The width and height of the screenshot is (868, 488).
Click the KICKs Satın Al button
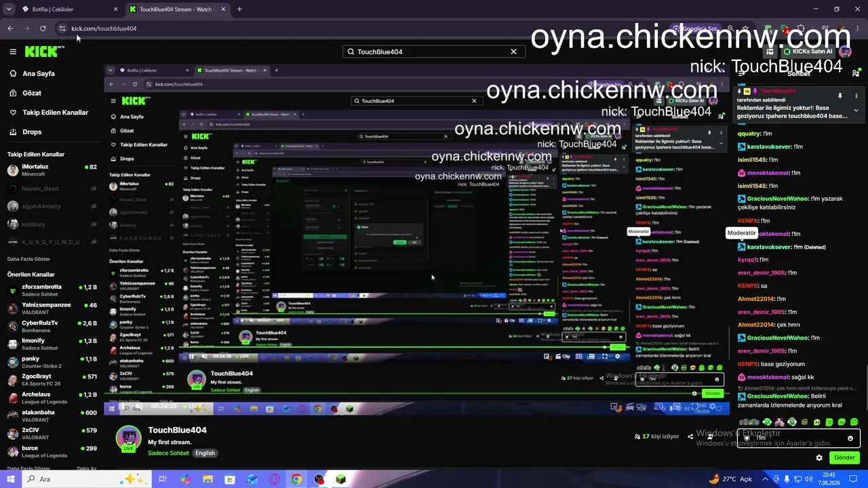click(x=808, y=52)
